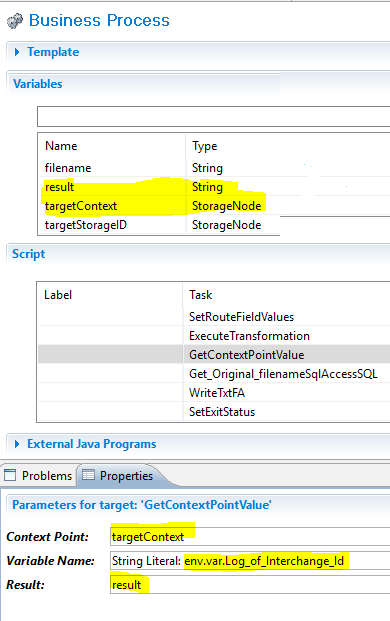Click the Variable Name field
This screenshot has width=390, height=621.
(250, 561)
